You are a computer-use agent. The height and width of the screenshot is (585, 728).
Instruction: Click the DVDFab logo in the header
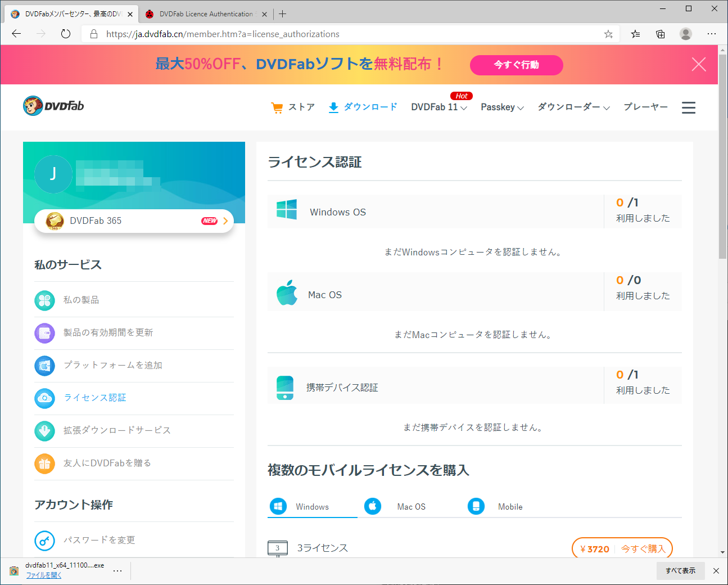53,106
